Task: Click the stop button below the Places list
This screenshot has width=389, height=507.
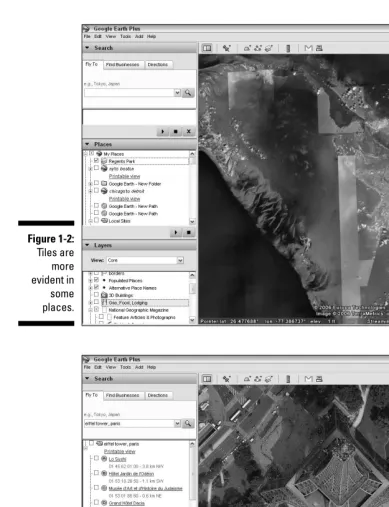Action: [189, 232]
